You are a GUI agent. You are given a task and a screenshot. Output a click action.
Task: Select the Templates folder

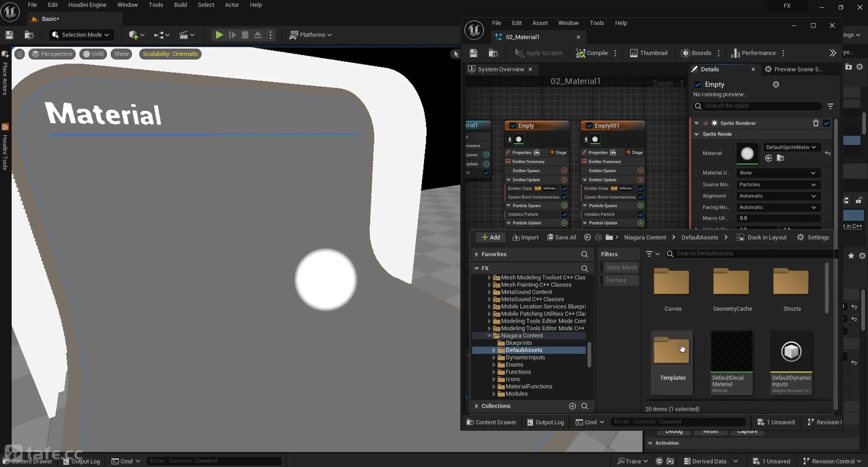click(672, 362)
